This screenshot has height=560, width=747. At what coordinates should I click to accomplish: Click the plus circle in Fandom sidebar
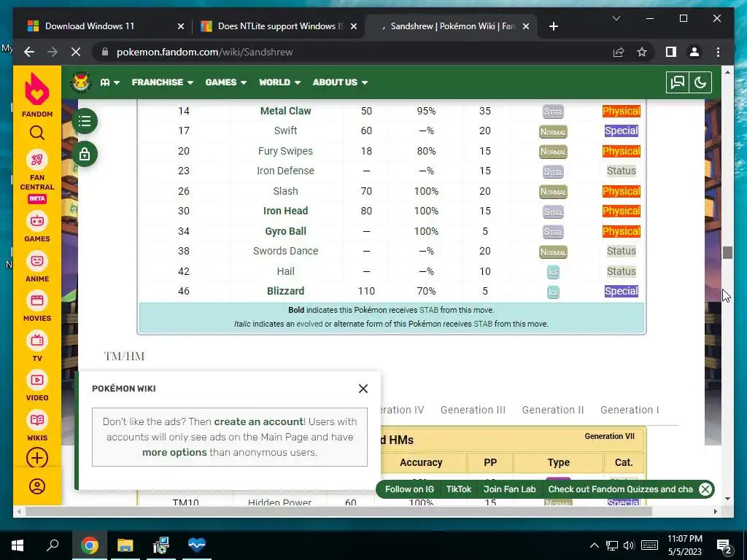click(36, 458)
